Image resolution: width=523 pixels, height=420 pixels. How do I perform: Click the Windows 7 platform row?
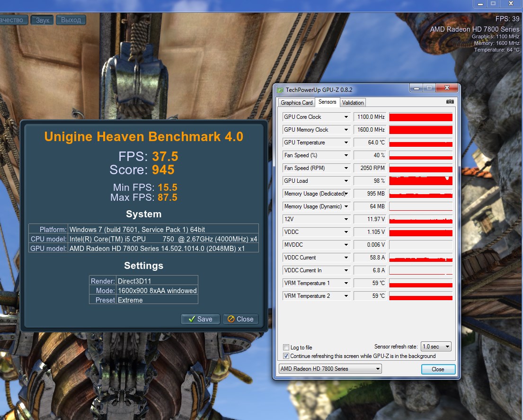pos(144,229)
